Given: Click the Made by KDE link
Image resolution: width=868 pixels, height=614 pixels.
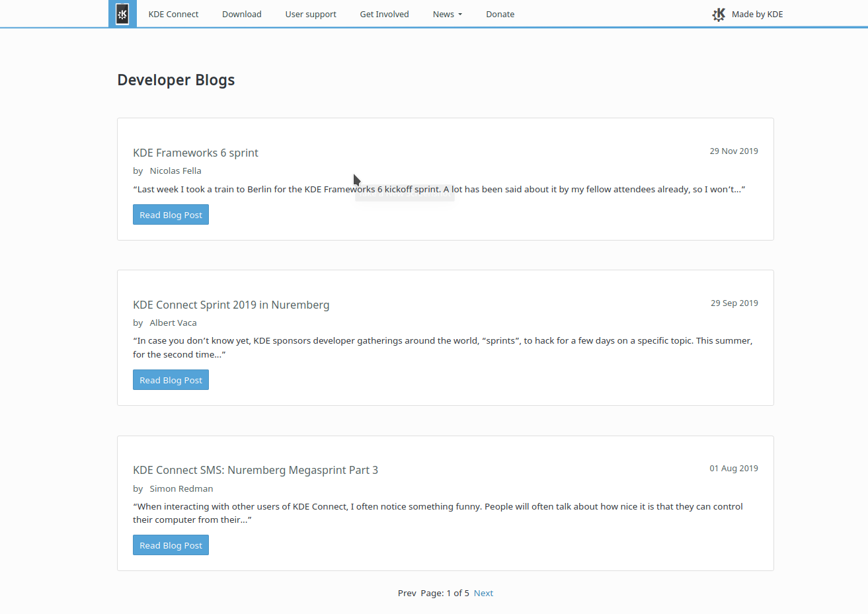Looking at the screenshot, I should coord(757,14).
